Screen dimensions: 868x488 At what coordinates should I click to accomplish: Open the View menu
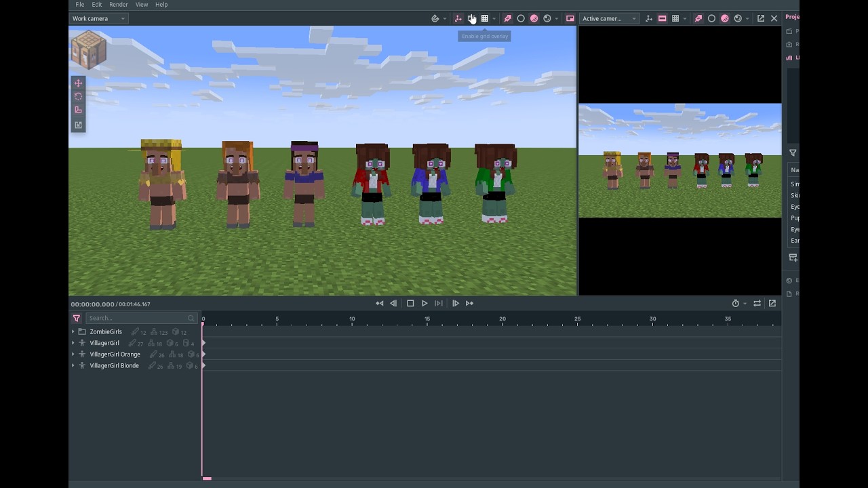[x=142, y=5]
